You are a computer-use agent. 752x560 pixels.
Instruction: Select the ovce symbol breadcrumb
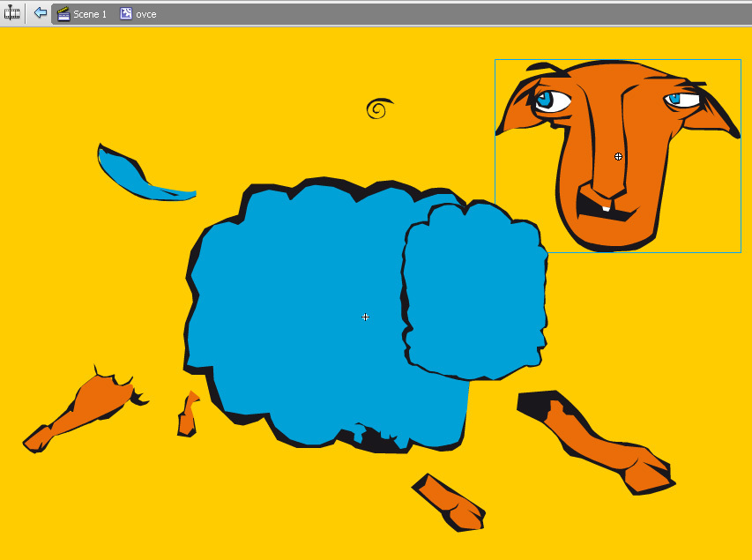[x=138, y=14]
